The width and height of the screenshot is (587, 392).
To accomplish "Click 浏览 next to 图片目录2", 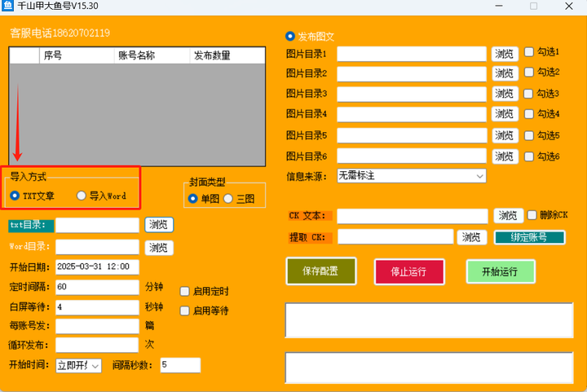I will (x=505, y=73).
